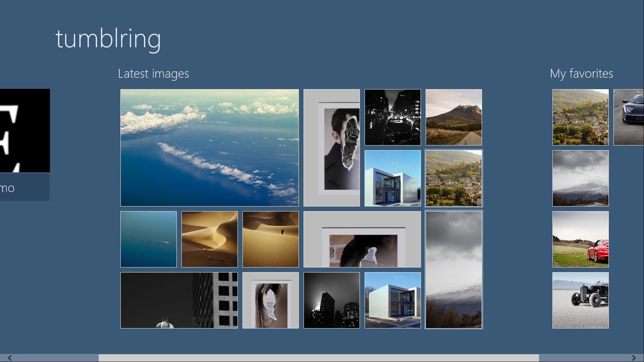Open the lone figure in desert photo

pyautogui.click(x=270, y=239)
